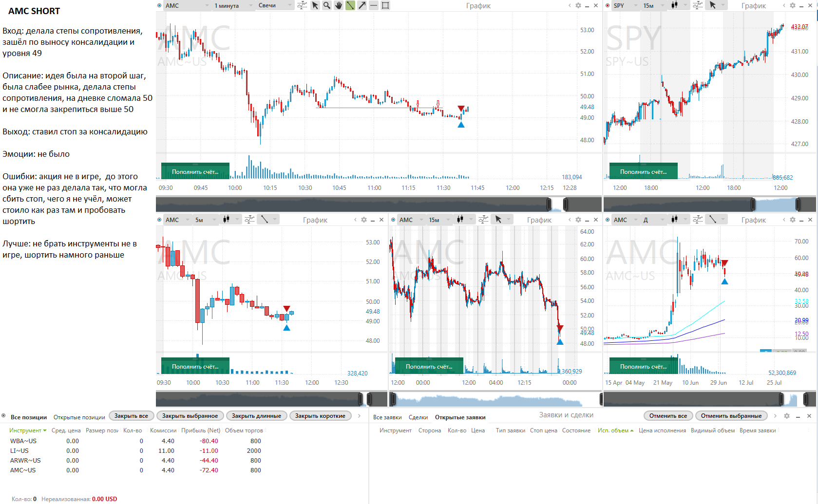This screenshot has width=818, height=504.
Task: Toggle link indicator of AMC 5m chart
Action: pos(159,220)
